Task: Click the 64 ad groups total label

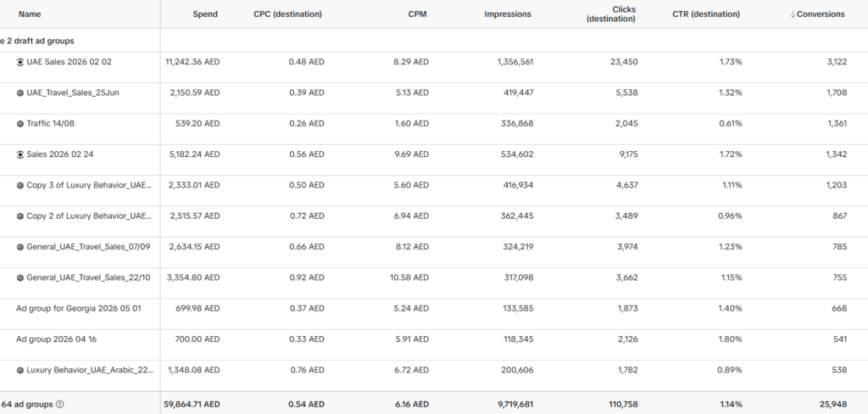Action: click(28, 404)
